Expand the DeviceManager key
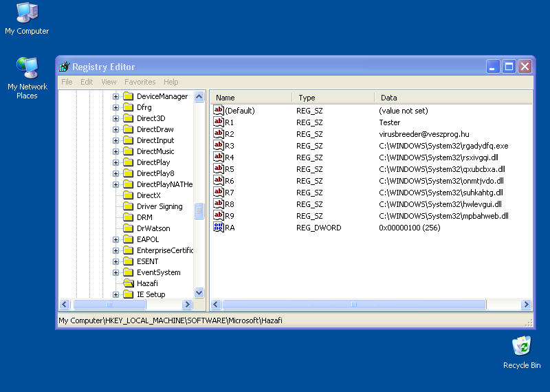Screen dimensions: 550x392 point(115,96)
